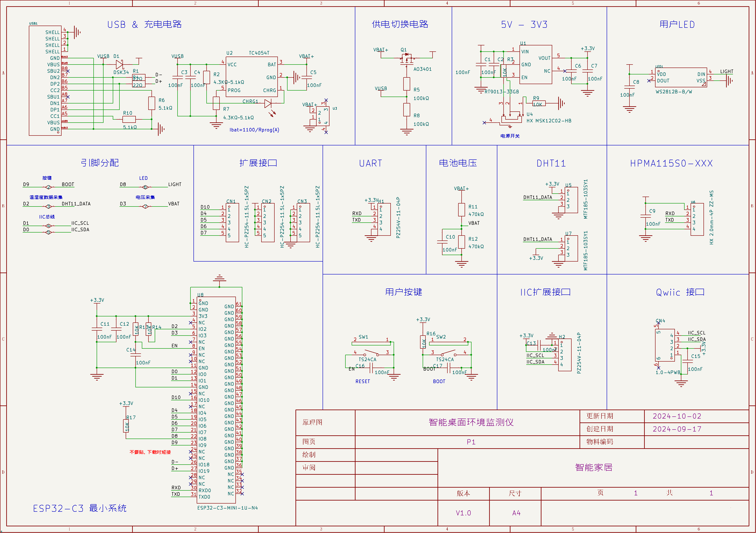Click capacitor C10 100nF symbol

(x=442, y=242)
